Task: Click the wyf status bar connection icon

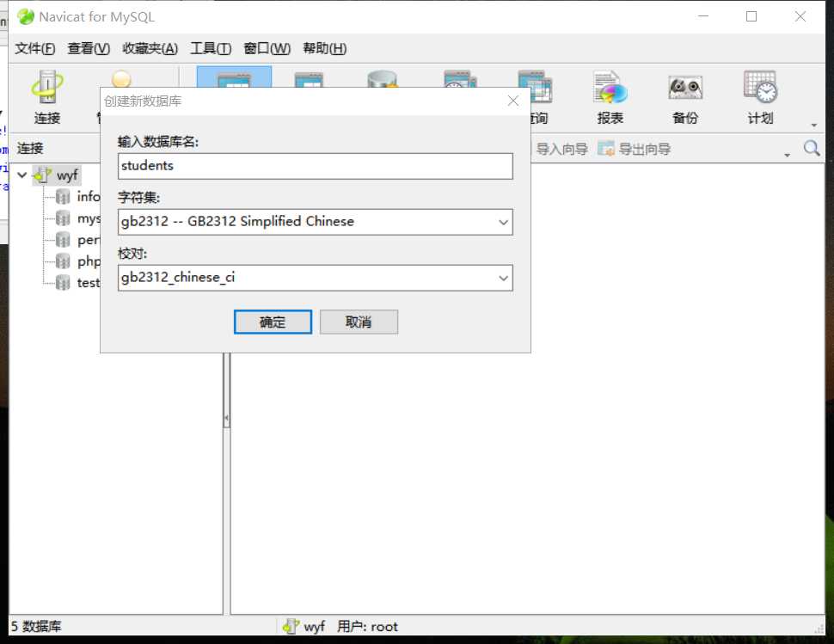Action: pyautogui.click(x=291, y=626)
